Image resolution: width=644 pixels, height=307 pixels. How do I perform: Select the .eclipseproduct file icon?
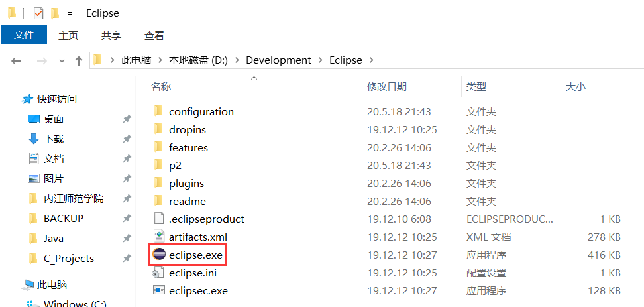pos(158,219)
